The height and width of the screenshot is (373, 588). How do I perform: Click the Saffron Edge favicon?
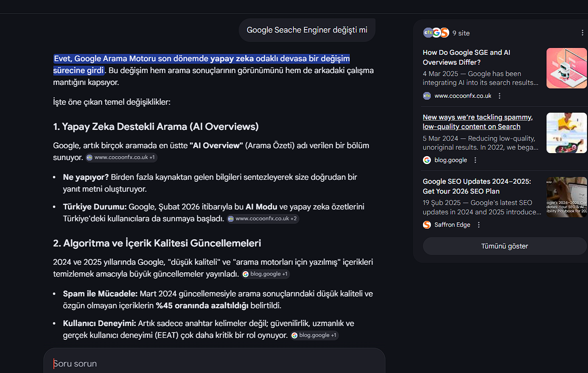427,225
